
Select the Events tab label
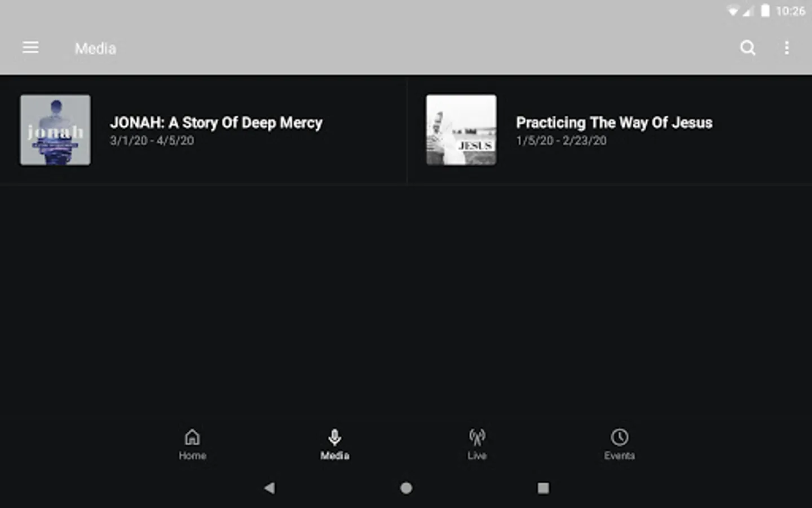(x=619, y=456)
